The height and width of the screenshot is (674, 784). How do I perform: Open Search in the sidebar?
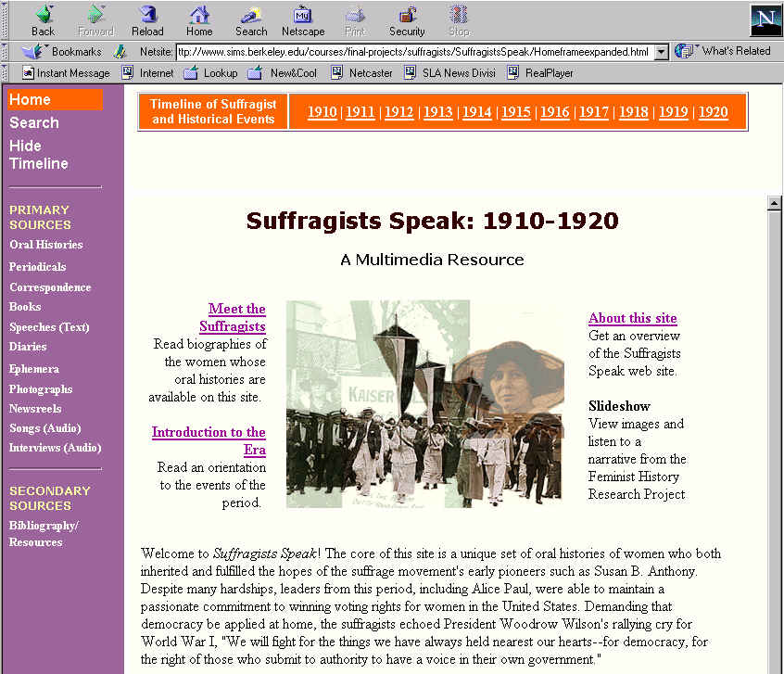click(x=34, y=122)
